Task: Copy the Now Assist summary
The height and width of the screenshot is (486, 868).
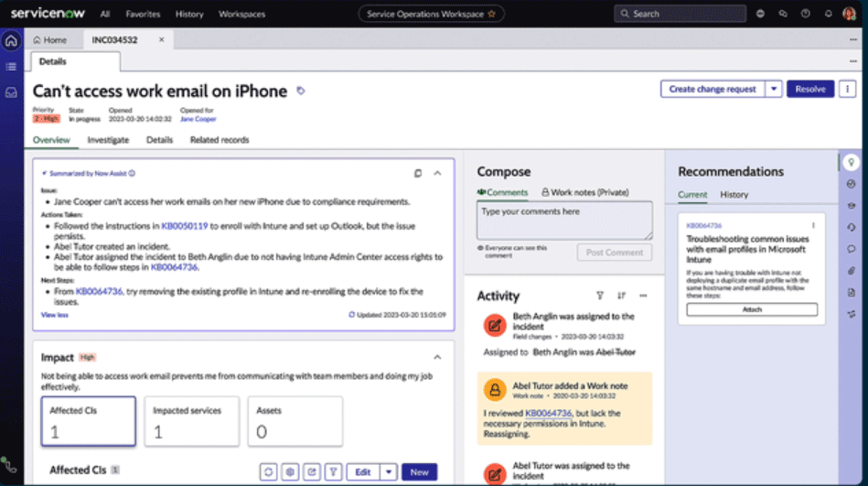Action: pos(418,174)
